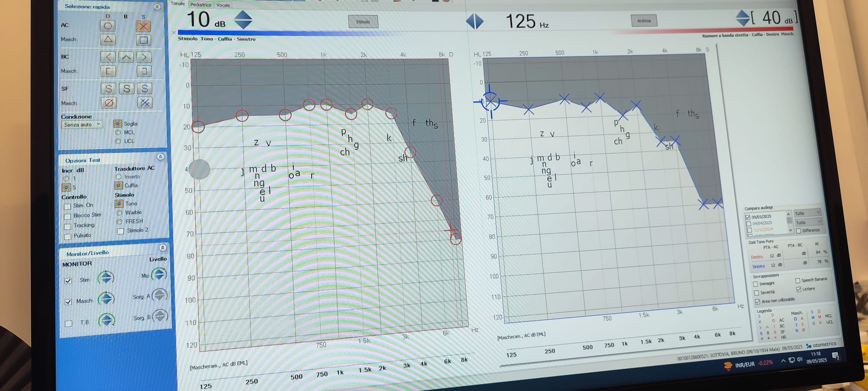
Task: Select the Soglia radio button
Action: coord(117,124)
